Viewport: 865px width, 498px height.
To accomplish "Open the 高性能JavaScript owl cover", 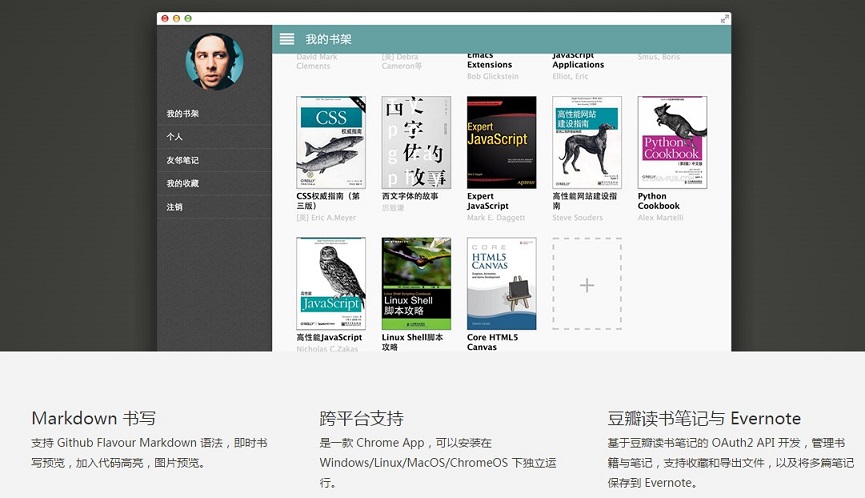I will (x=330, y=283).
